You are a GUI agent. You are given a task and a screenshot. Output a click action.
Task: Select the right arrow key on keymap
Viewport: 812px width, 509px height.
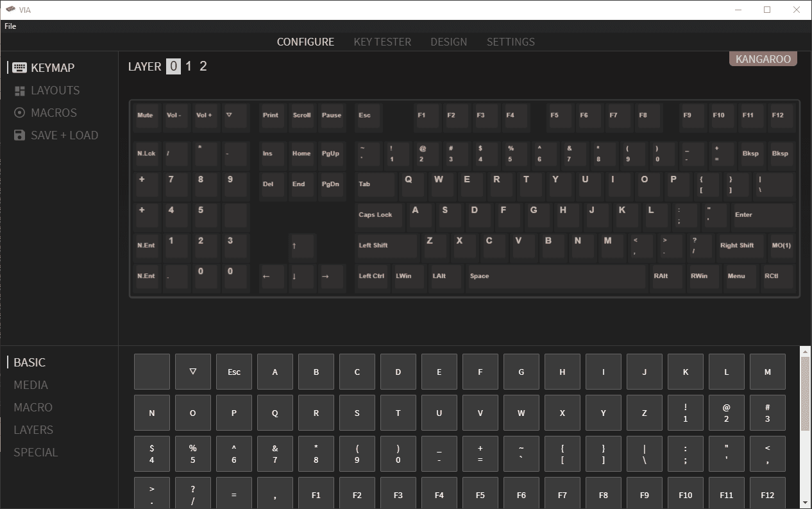[x=332, y=277]
